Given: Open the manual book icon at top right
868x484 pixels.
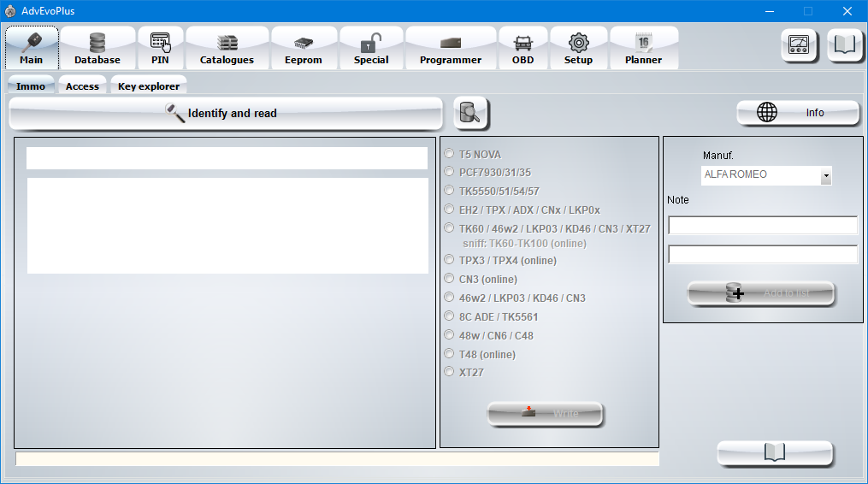Looking at the screenshot, I should tap(845, 45).
